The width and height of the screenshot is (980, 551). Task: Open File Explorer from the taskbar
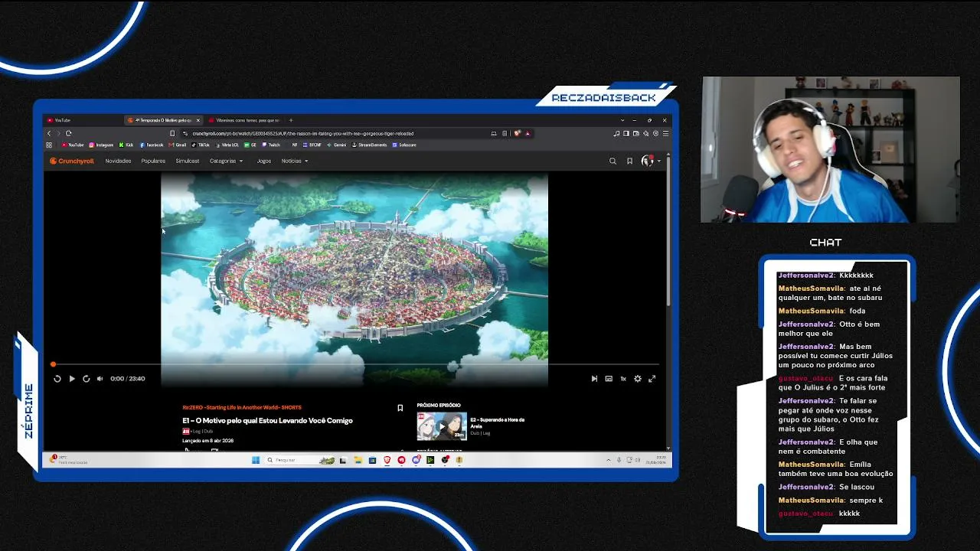(x=358, y=460)
